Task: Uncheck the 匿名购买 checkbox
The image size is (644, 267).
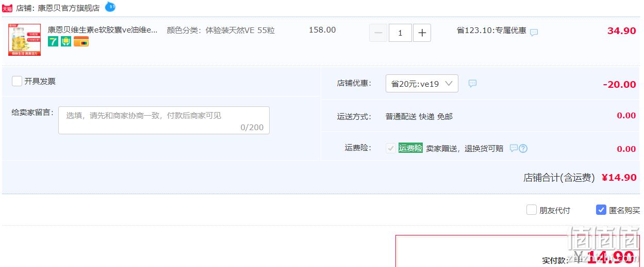Action: coord(601,210)
